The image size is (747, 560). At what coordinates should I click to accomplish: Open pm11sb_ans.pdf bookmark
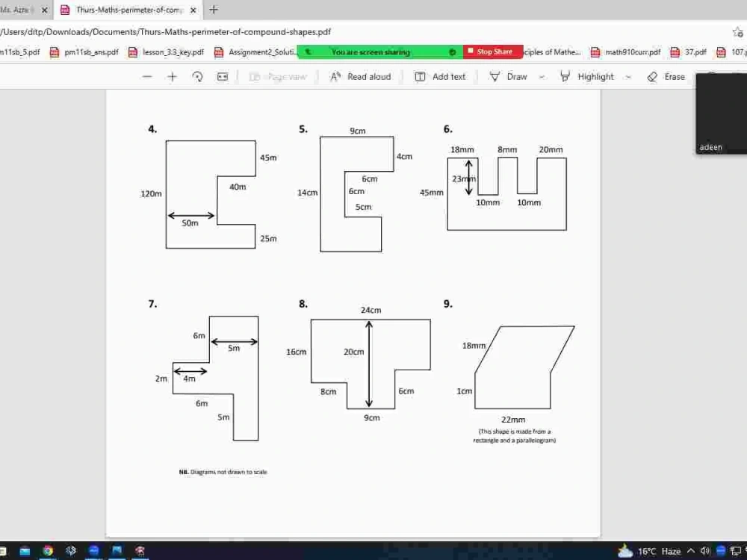coord(84,52)
